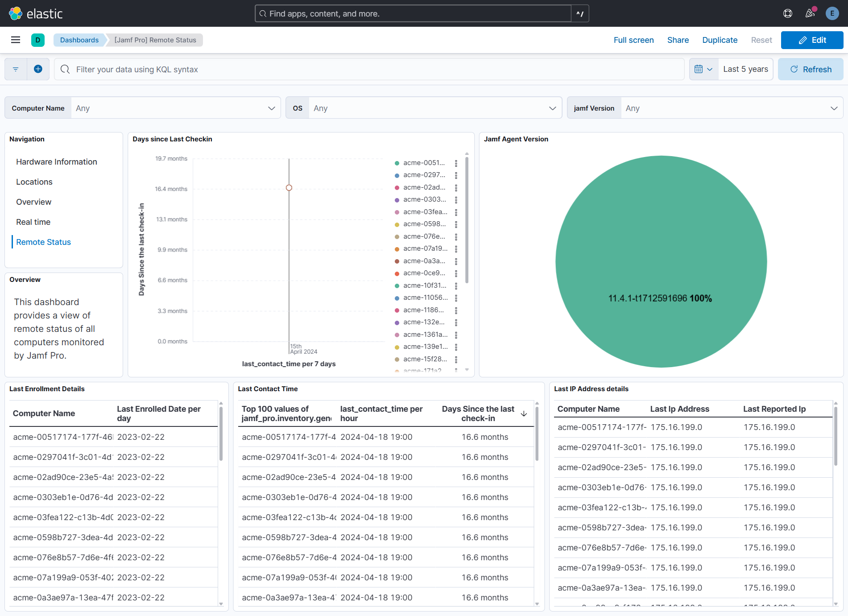The image size is (848, 616).
Task: Sort by Days Since last check-in arrow
Action: pos(524,414)
